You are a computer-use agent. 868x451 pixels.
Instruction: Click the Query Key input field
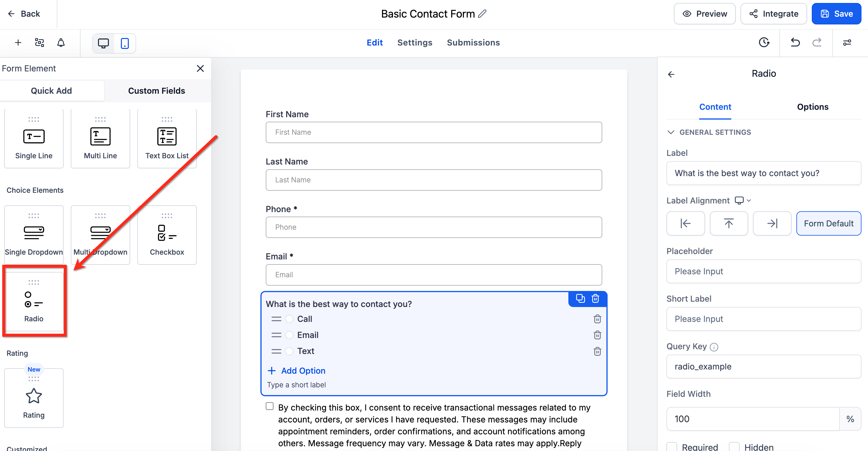pyautogui.click(x=764, y=366)
